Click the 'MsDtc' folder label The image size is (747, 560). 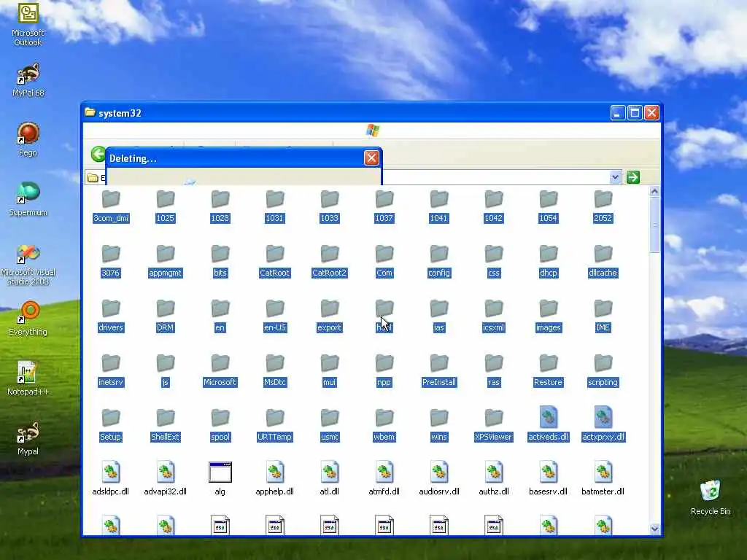[x=275, y=382]
